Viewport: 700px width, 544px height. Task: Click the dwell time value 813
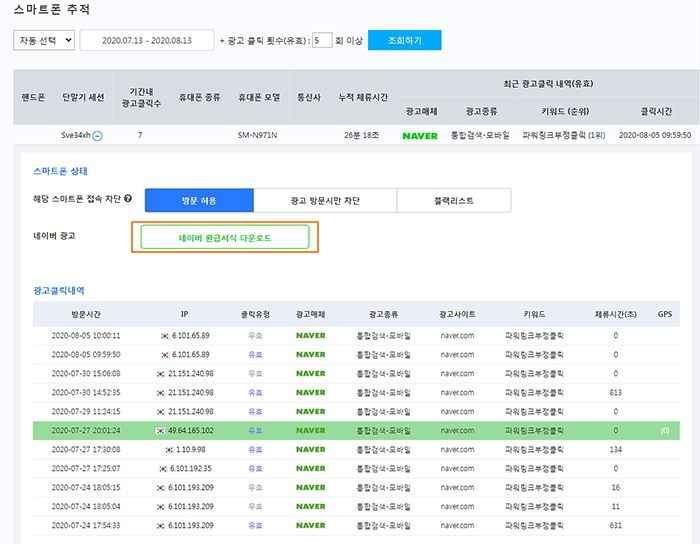click(x=616, y=393)
